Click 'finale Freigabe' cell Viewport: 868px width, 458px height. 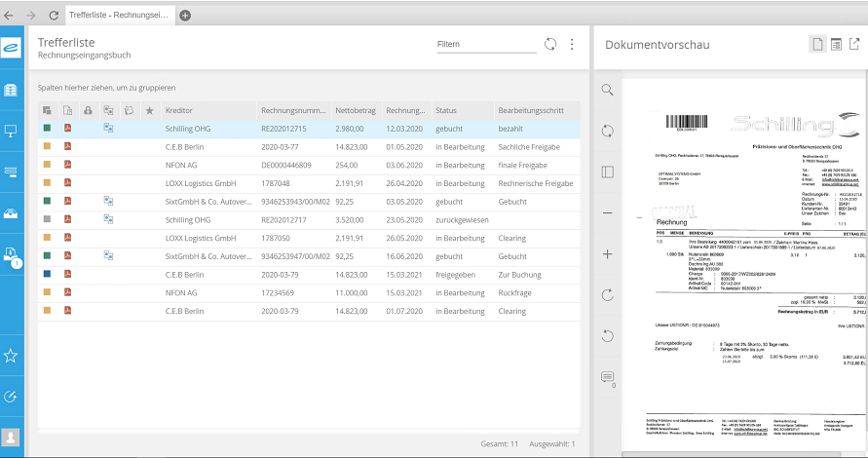(522, 165)
